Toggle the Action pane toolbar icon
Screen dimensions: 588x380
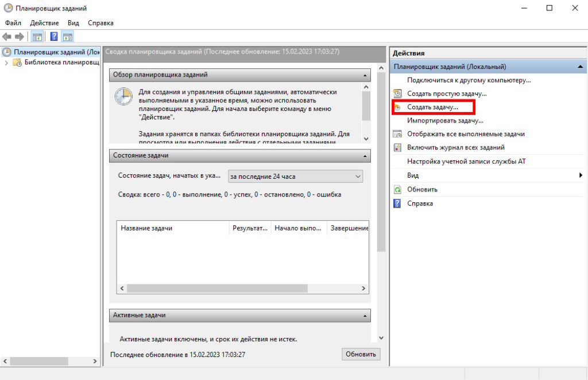point(68,37)
